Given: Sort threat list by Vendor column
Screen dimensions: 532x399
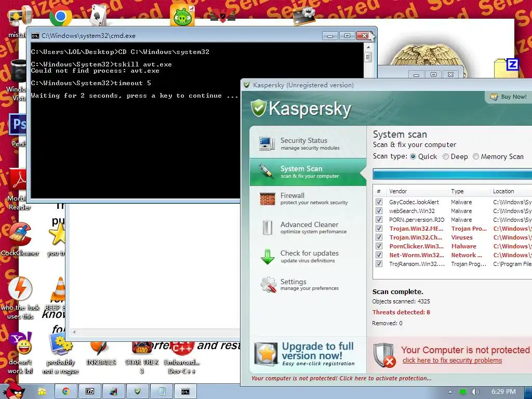Looking at the screenshot, I should point(417,191).
